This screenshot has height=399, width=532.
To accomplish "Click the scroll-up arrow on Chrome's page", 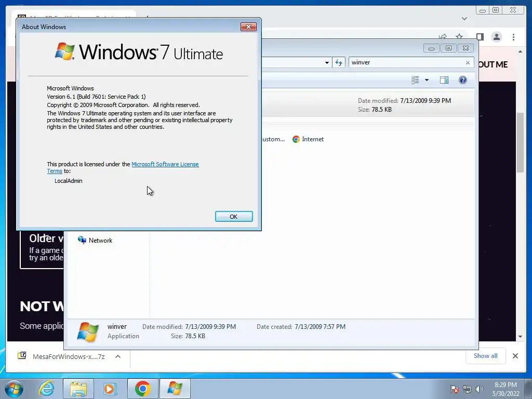I will coord(520,51).
